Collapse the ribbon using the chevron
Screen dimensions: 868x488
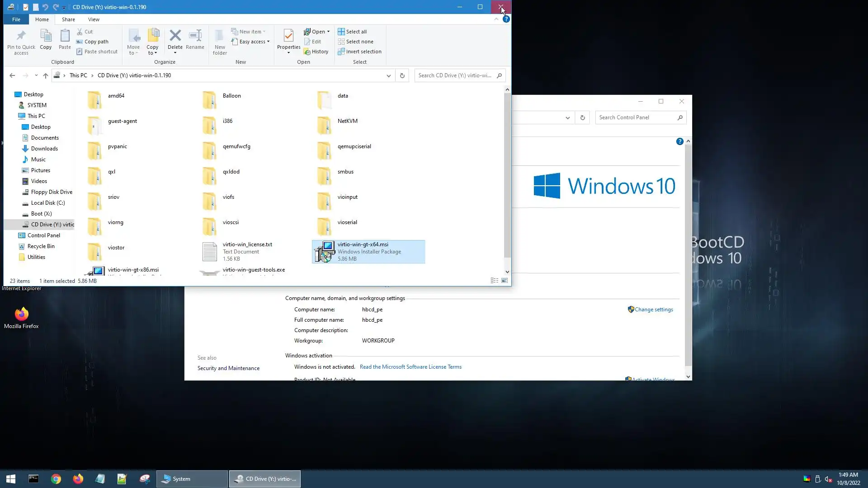click(x=496, y=19)
